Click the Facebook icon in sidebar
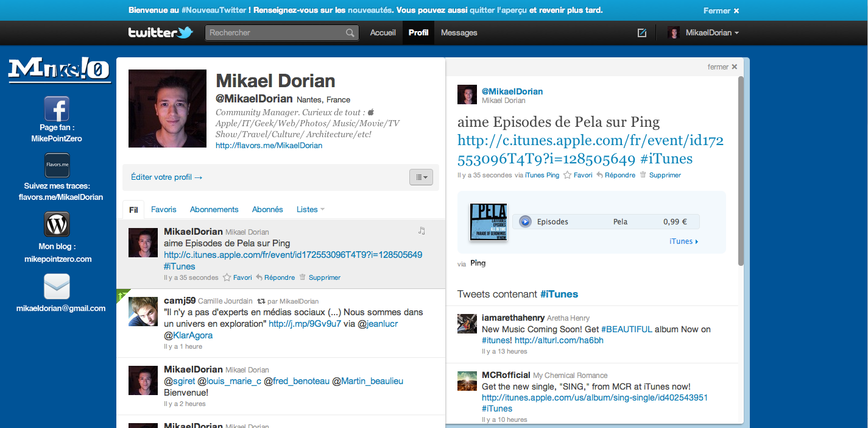868x428 pixels. click(57, 109)
